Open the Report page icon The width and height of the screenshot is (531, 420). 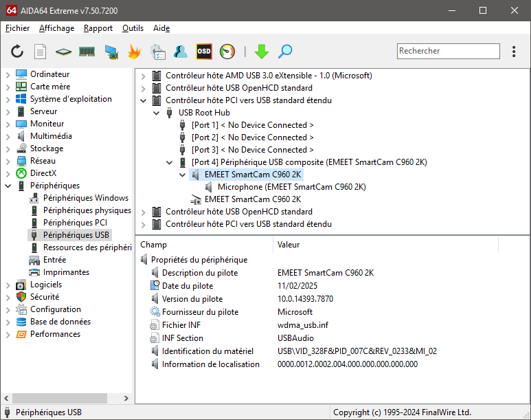click(x=40, y=52)
